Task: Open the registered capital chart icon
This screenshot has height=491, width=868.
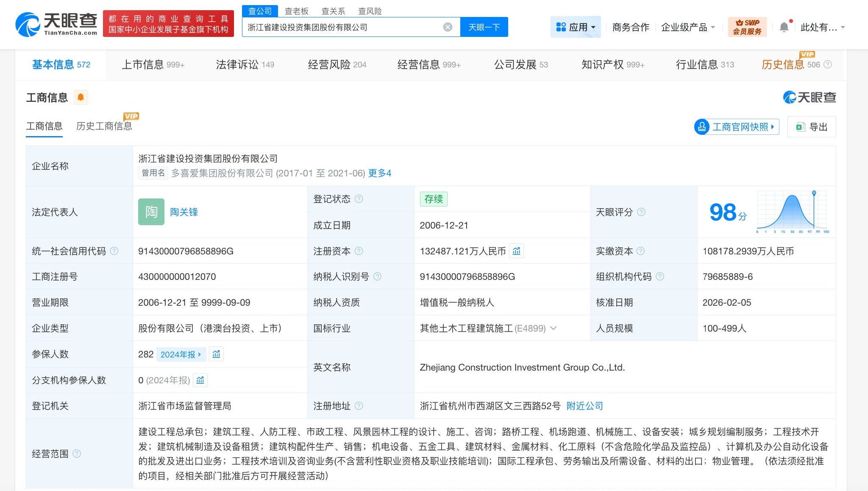Action: tap(516, 251)
